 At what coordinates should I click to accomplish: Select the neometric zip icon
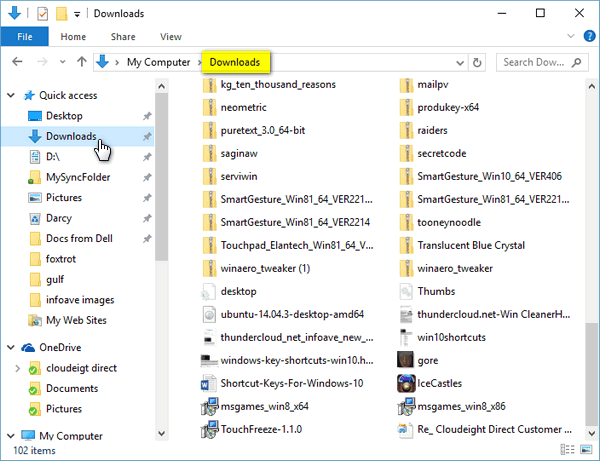pyautogui.click(x=209, y=108)
